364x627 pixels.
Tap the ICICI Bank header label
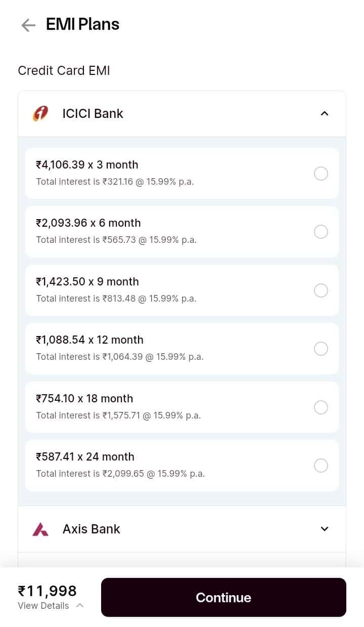(93, 113)
